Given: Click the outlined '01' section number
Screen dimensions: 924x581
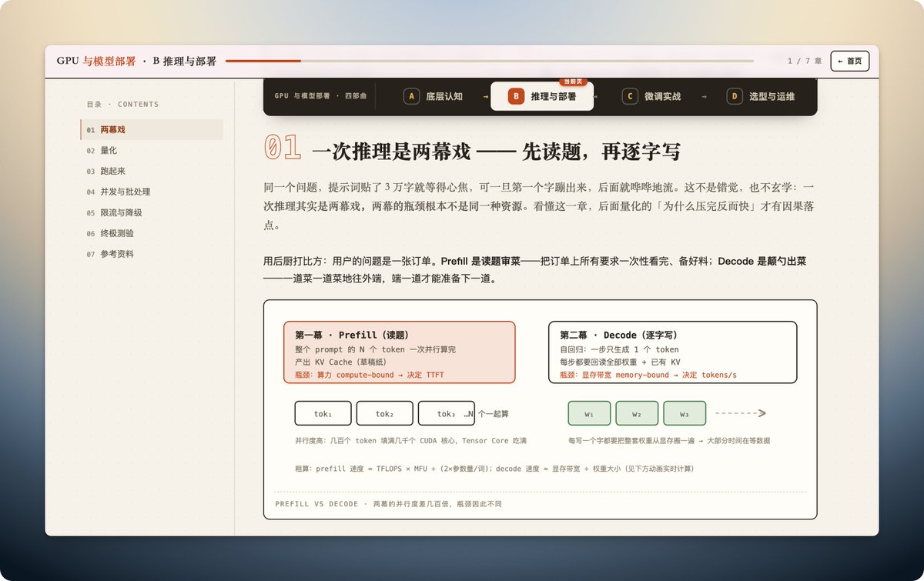Looking at the screenshot, I should [282, 148].
